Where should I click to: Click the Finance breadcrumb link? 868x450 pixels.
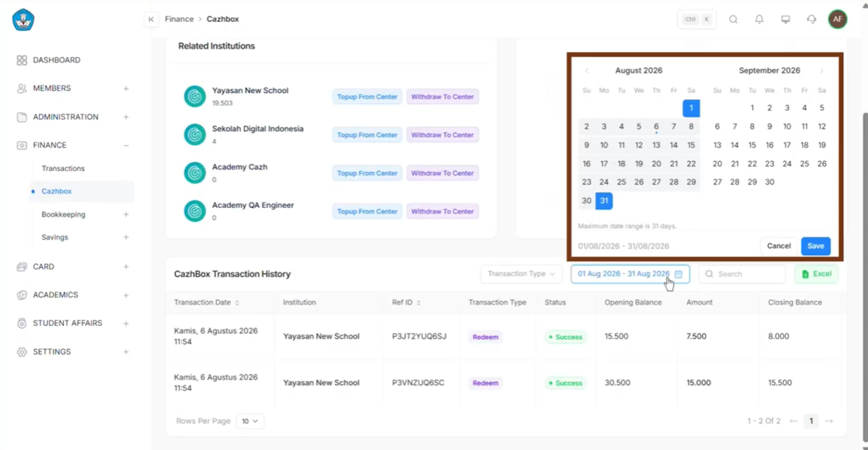coord(179,19)
